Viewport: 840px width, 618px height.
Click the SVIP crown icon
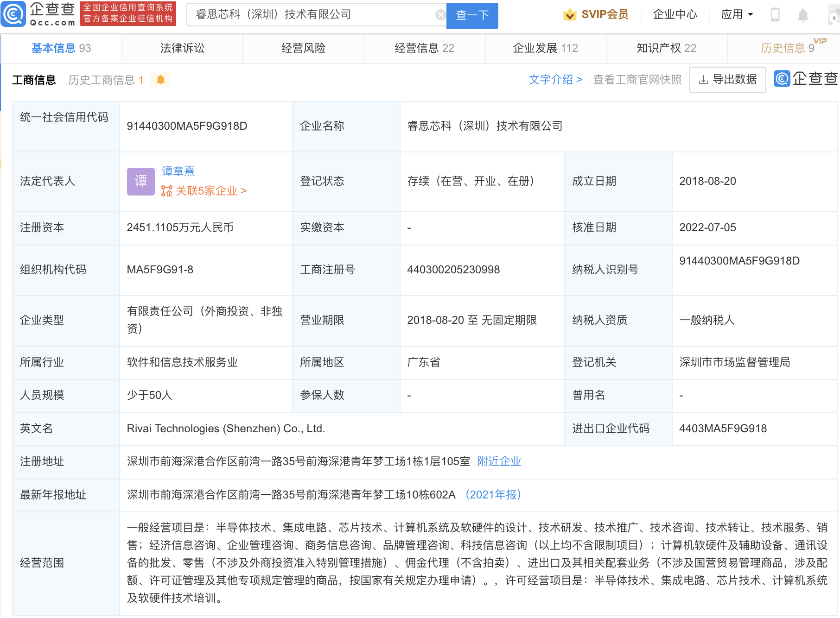point(570,15)
